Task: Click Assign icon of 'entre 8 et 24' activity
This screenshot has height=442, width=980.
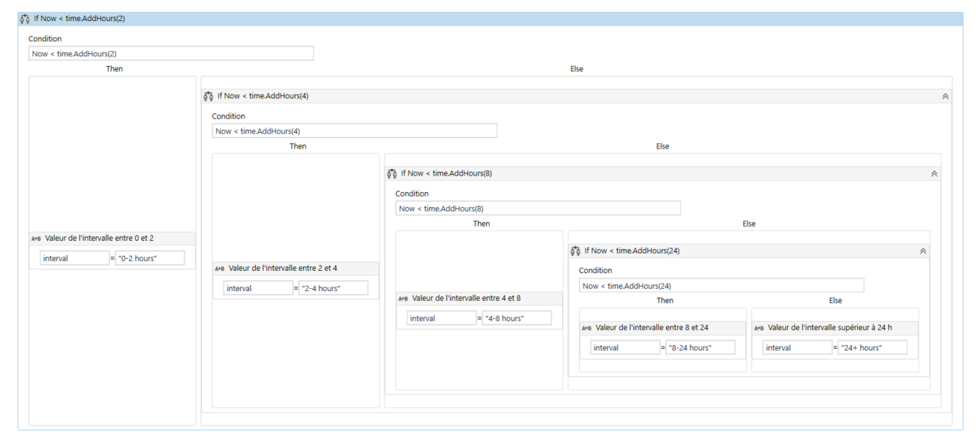Action: coord(586,328)
